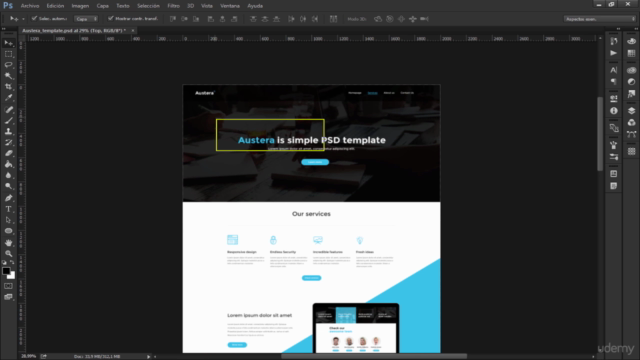This screenshot has height=360, width=640.
Task: Open the Paragraph panel icon
Action: pyautogui.click(x=613, y=82)
